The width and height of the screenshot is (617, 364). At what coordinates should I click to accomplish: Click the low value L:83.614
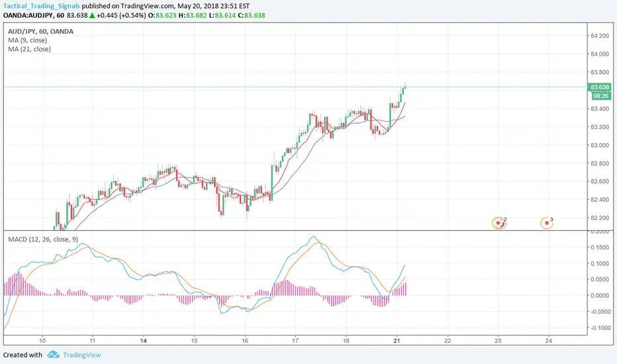click(222, 16)
